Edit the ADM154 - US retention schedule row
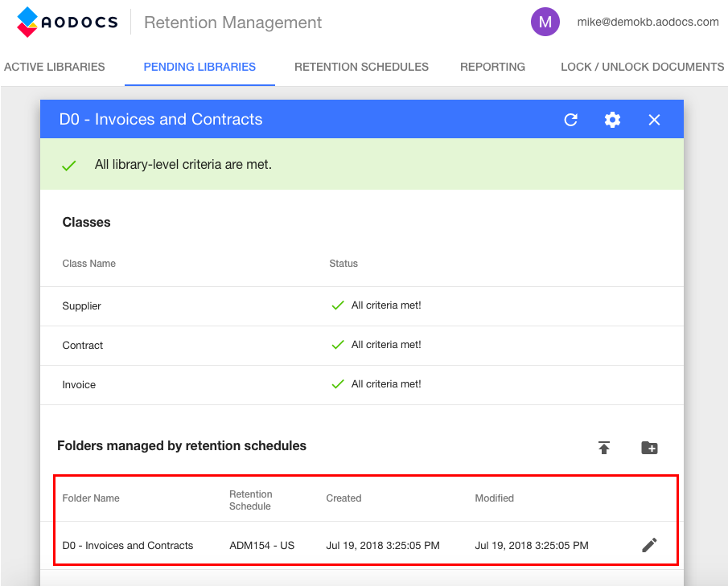This screenshot has width=728, height=586. point(648,545)
